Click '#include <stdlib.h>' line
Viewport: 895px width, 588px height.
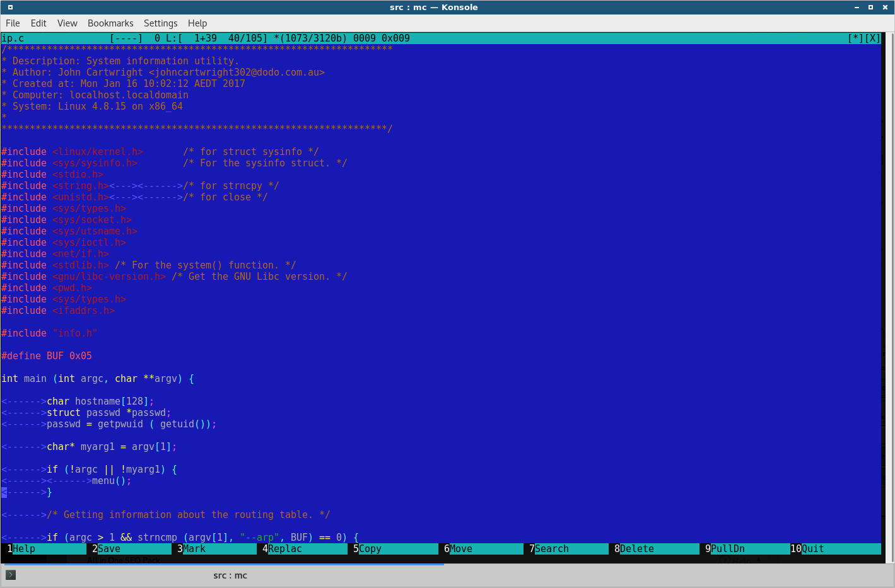(x=55, y=265)
